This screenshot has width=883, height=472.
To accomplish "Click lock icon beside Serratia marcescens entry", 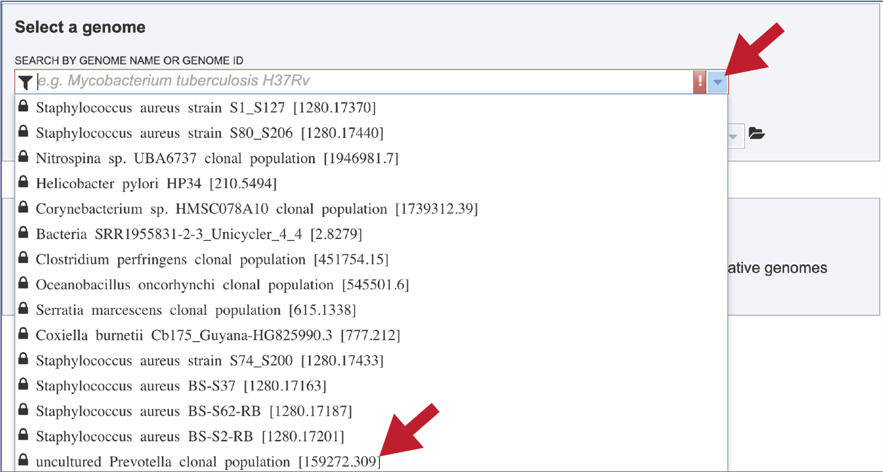I will click(x=23, y=309).
